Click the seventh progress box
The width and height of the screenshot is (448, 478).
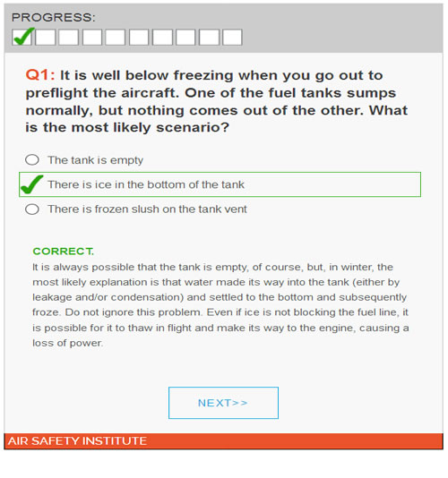162,38
